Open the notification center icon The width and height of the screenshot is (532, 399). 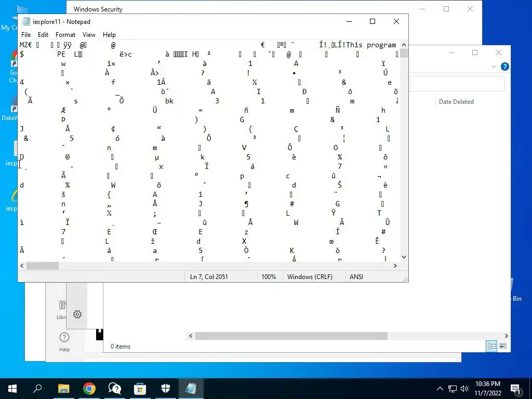pos(516,389)
